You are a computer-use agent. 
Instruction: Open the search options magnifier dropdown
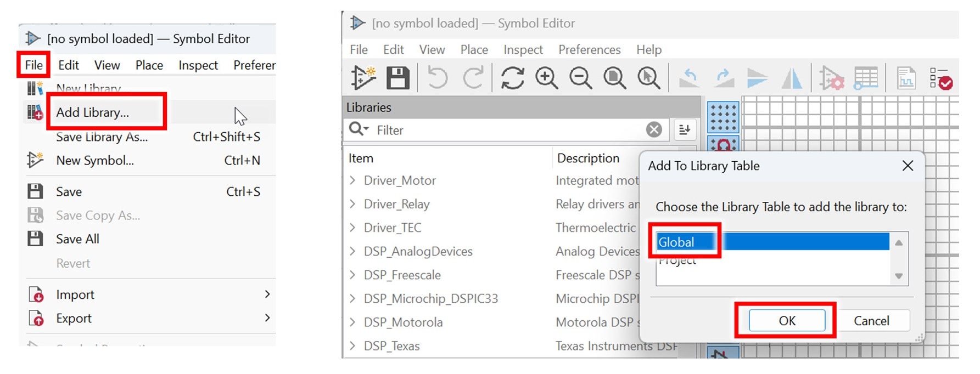pyautogui.click(x=359, y=129)
